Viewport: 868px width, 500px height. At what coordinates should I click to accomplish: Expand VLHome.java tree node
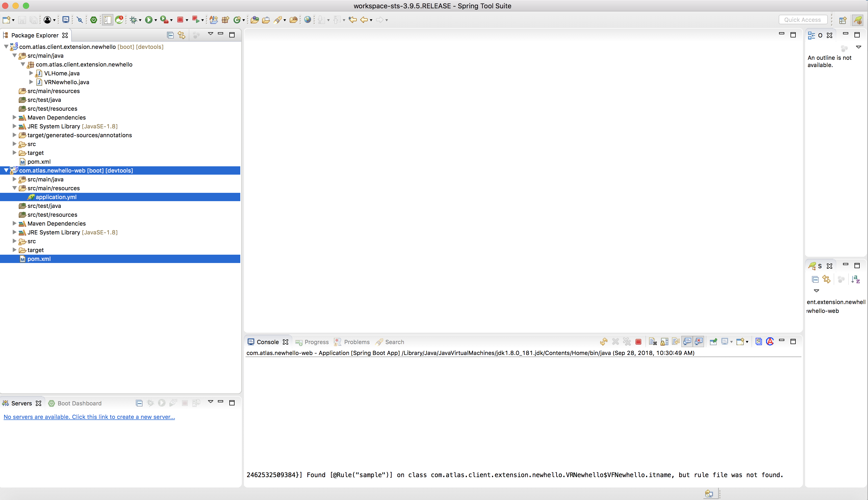coord(31,73)
